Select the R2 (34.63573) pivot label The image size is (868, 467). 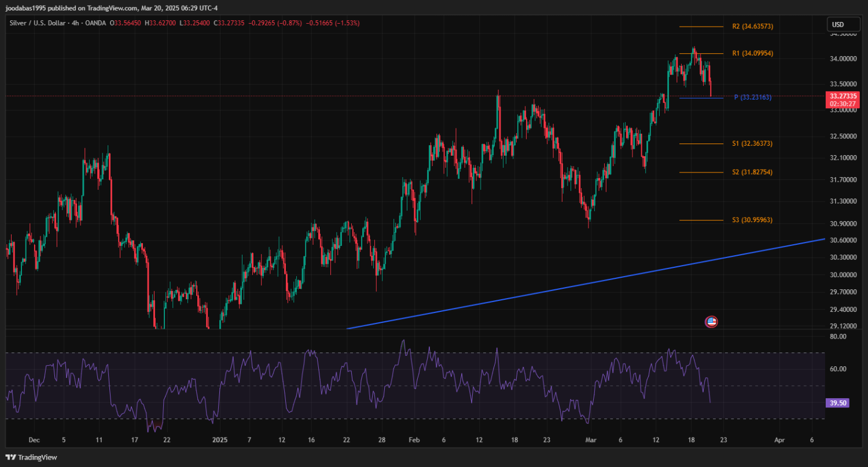(x=752, y=27)
